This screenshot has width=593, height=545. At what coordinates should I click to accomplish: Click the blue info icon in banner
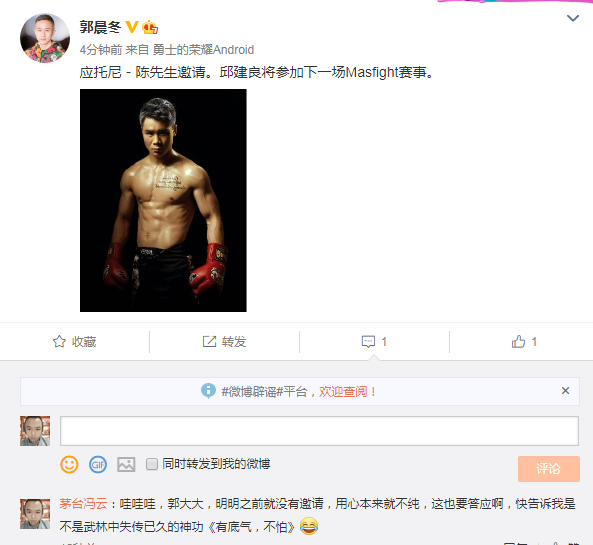coord(208,391)
